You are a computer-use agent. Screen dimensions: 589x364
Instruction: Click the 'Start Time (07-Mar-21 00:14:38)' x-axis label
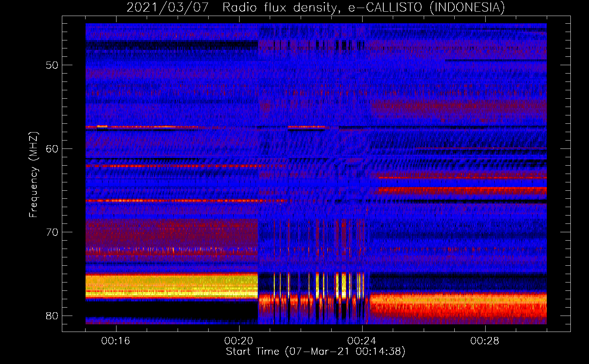[316, 352]
